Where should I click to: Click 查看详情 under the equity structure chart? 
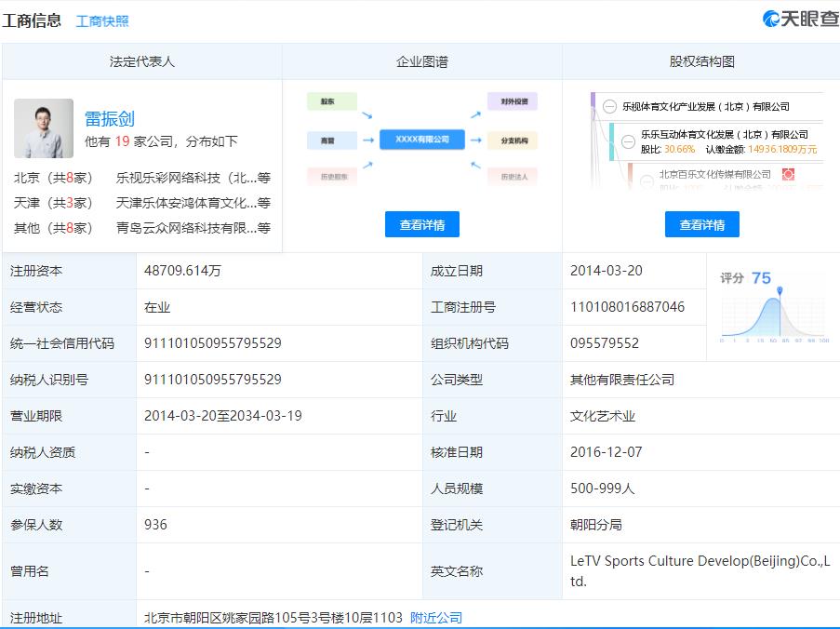tap(702, 223)
